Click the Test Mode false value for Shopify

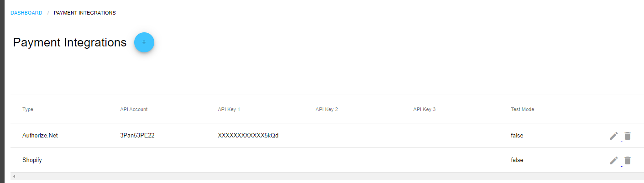coord(517,160)
